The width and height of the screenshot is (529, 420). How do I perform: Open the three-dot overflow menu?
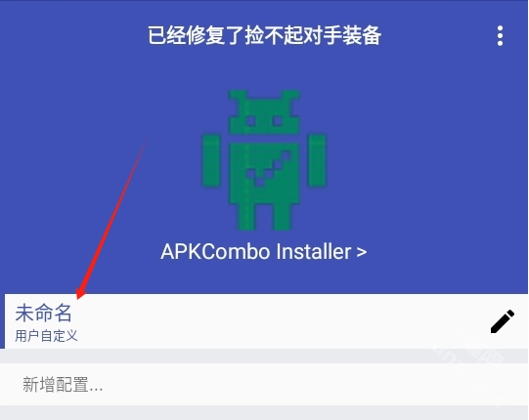click(x=500, y=36)
